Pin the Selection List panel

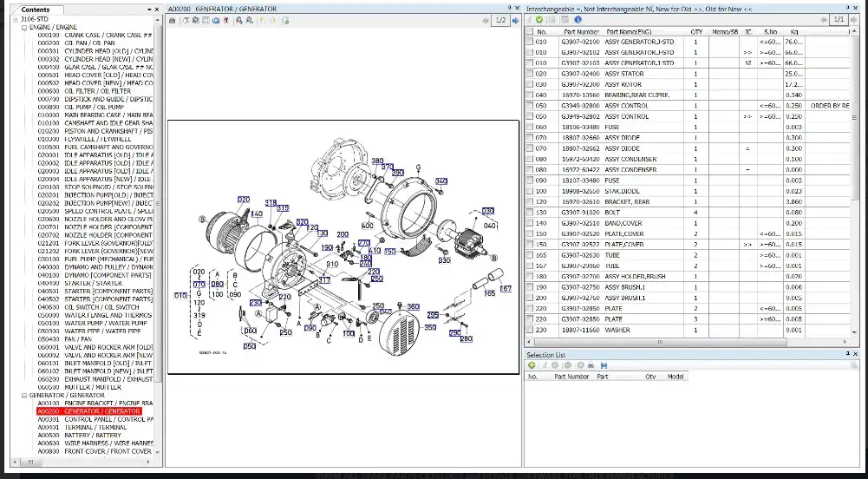point(846,355)
